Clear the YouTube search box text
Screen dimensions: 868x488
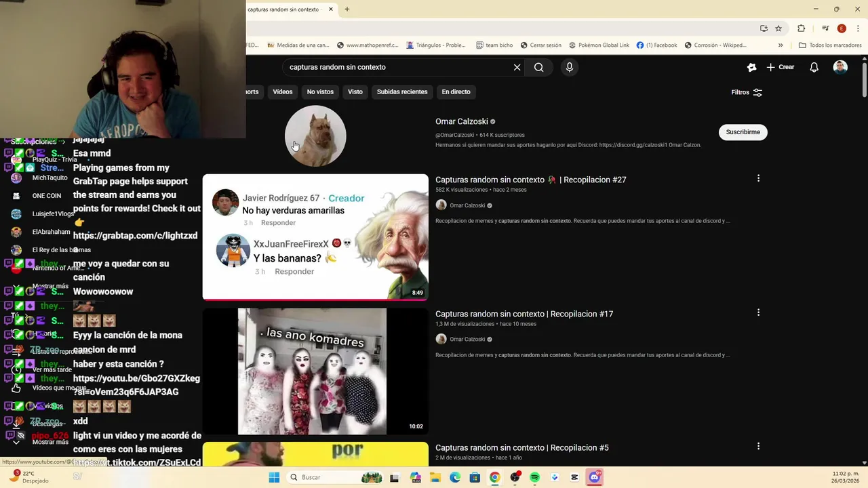[x=517, y=67]
